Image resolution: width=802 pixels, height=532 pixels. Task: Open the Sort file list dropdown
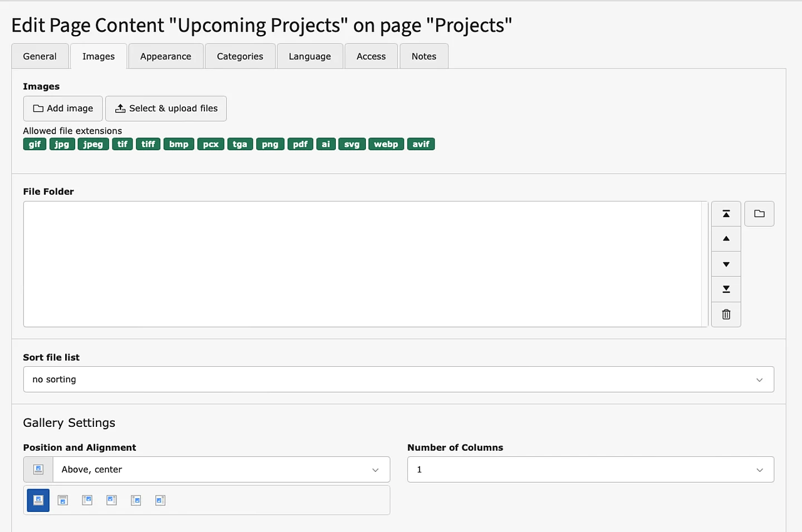398,379
